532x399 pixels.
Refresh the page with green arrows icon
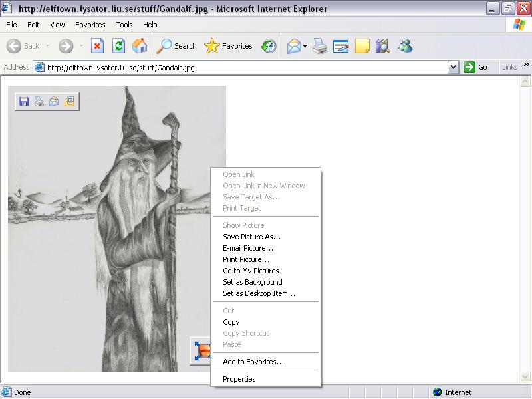tap(118, 46)
